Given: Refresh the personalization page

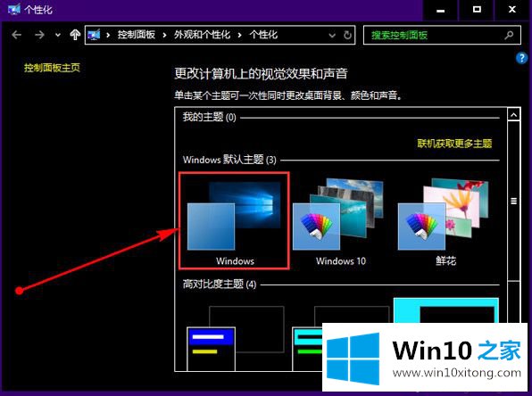Looking at the screenshot, I should 347,35.
